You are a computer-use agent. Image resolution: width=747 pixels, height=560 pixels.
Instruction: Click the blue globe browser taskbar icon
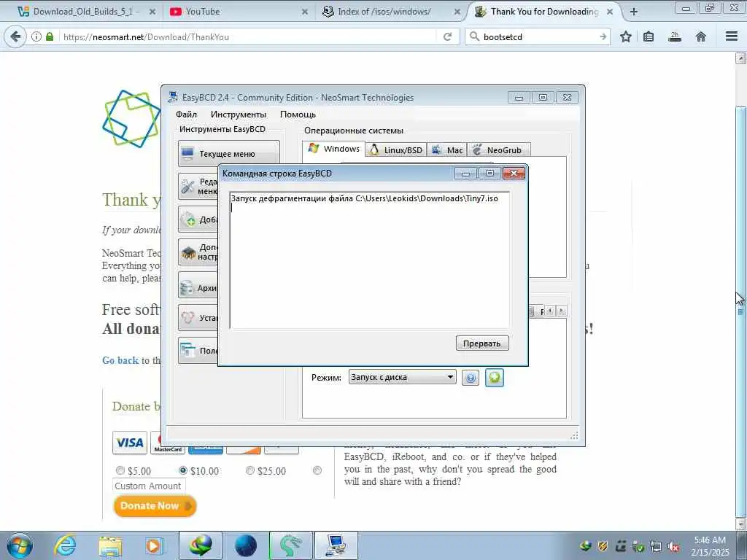tap(246, 545)
